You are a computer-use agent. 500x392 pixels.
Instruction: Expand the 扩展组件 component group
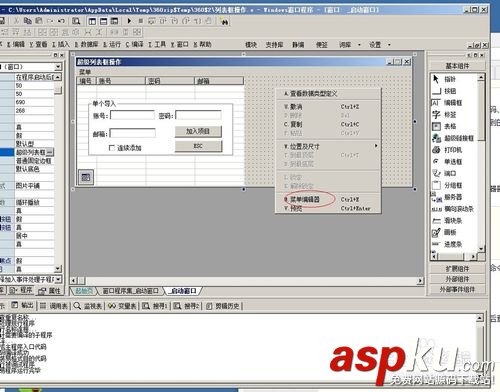point(457,269)
